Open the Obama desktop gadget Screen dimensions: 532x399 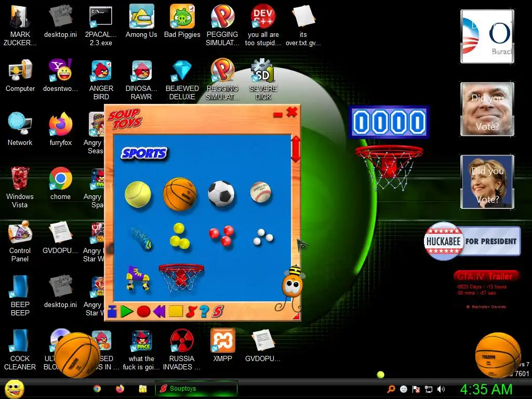tap(487, 36)
